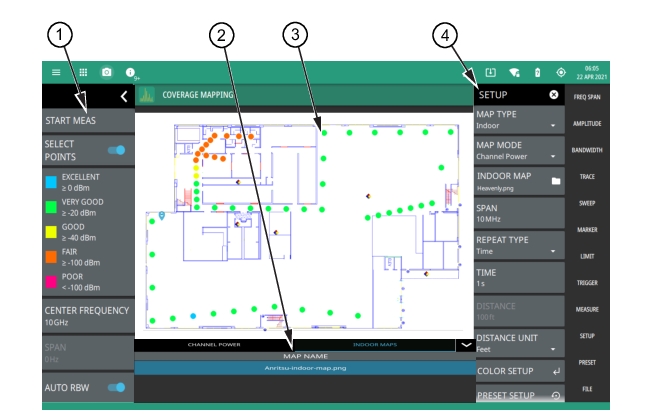Viewport: 654px width, 414px height.
Task: Open the MAP MODE dropdown
Action: coord(518,151)
